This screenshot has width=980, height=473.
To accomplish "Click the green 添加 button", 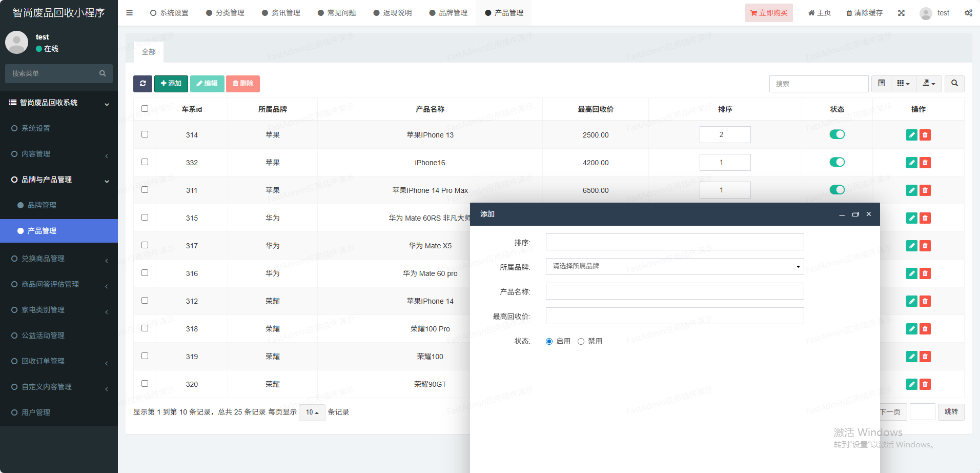I will (171, 84).
